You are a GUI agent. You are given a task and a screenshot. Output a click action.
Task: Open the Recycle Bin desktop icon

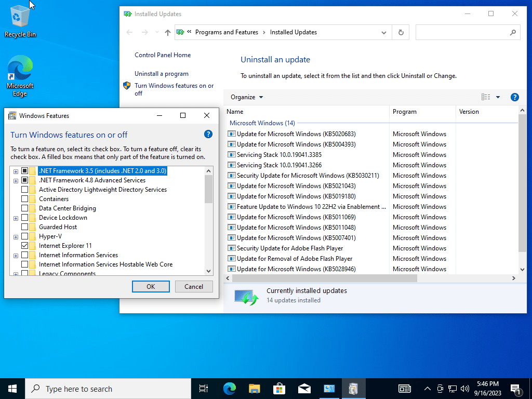(x=20, y=21)
